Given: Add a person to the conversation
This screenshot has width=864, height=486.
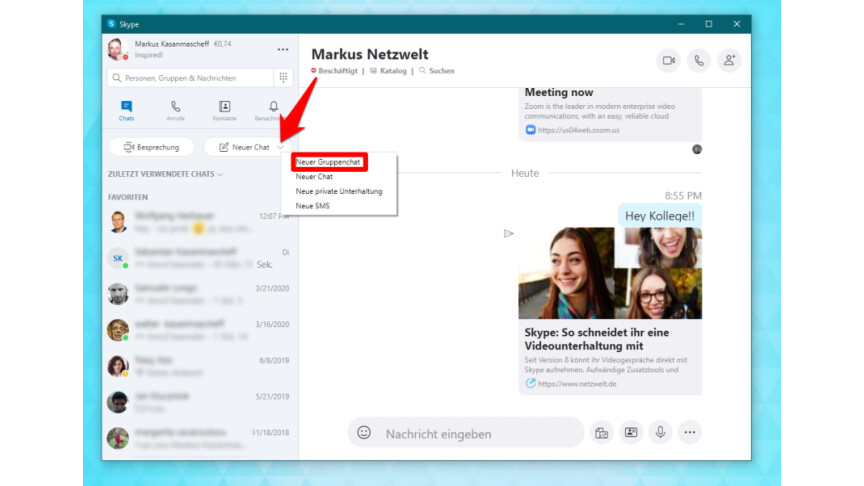Looking at the screenshot, I should pos(729,61).
